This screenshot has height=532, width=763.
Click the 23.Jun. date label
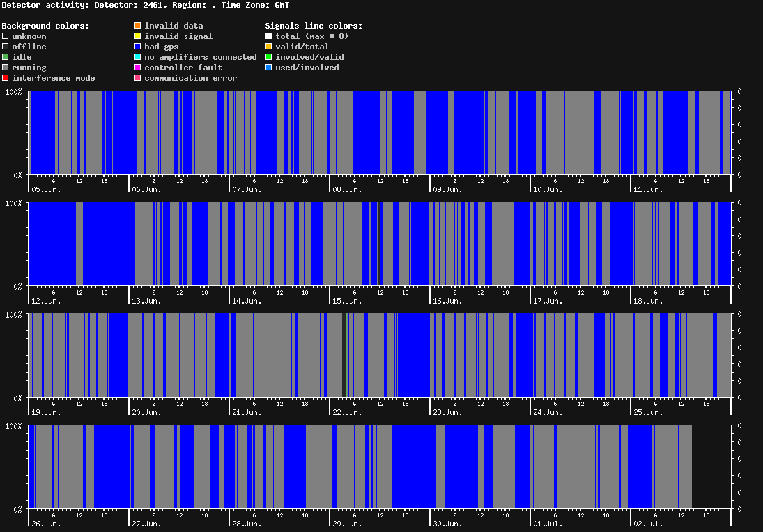tap(447, 412)
